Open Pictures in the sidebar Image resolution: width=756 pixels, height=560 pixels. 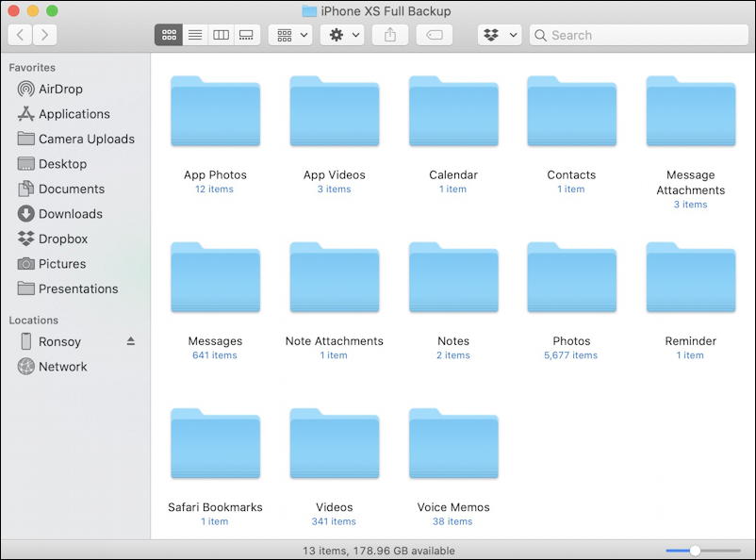[x=52, y=264]
